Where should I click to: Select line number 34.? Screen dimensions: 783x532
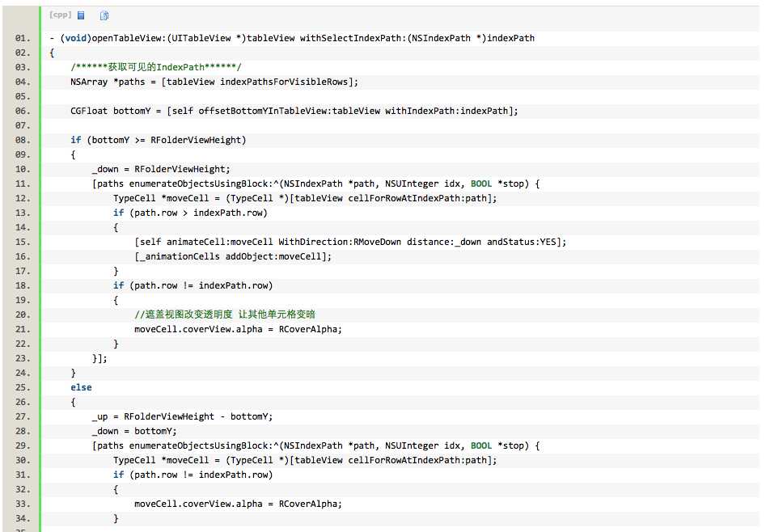(22, 518)
